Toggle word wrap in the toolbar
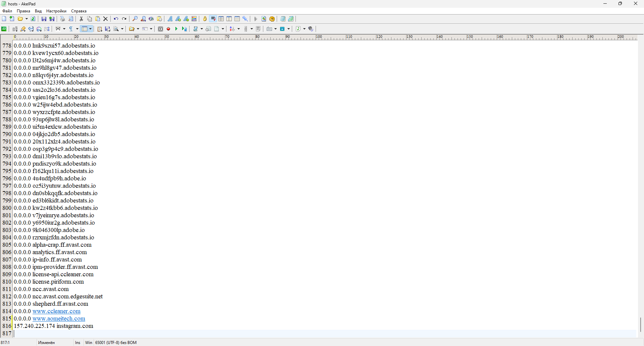 213,19
